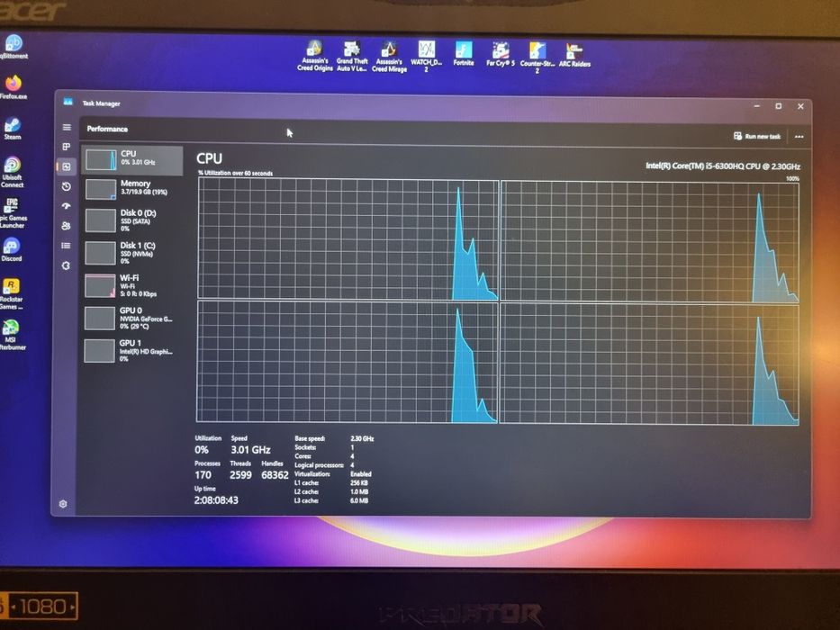Open qBittorrent desktop icon

(14, 47)
